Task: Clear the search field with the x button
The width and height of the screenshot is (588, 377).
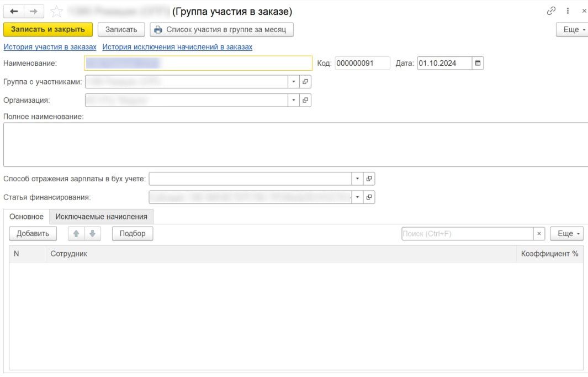Action: [539, 234]
